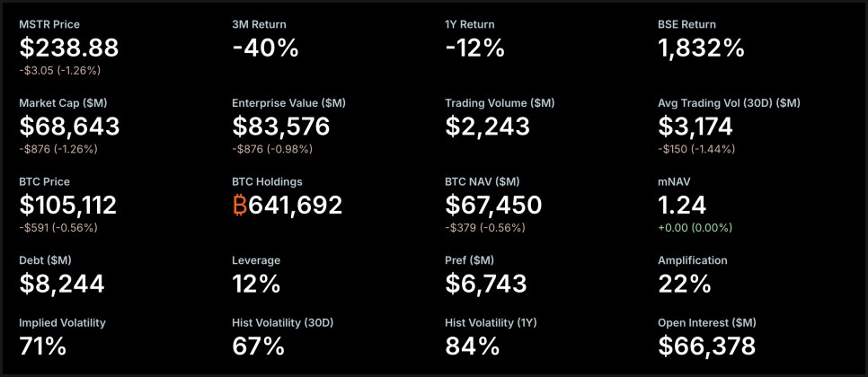Click the Trading Volume $2,243 value
Screen dimensions: 868x377
pos(488,127)
